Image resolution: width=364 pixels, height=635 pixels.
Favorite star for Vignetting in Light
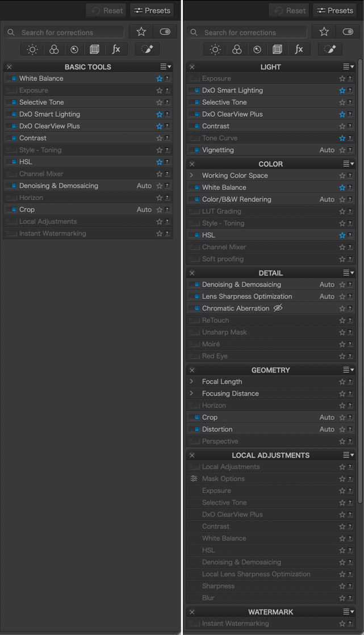coord(342,151)
